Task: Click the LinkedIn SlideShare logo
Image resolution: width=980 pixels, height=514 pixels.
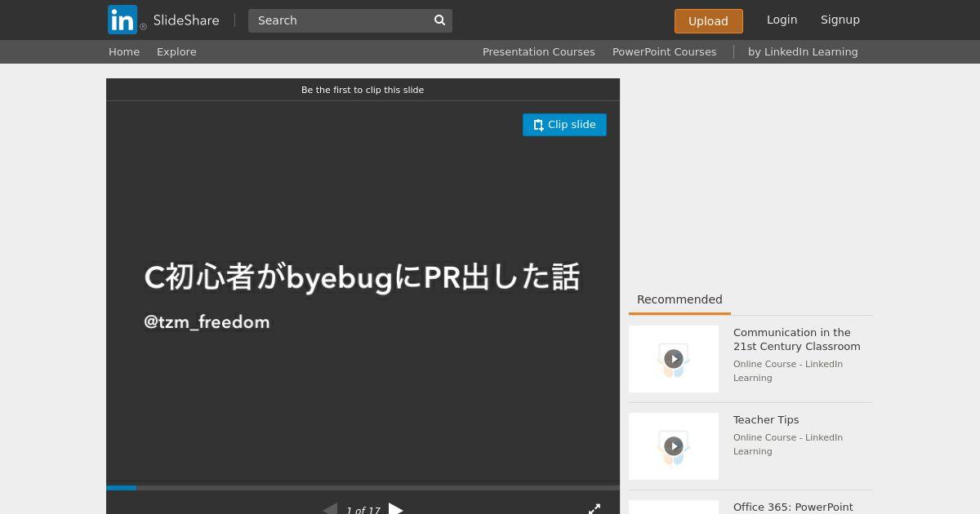Action: point(163,20)
